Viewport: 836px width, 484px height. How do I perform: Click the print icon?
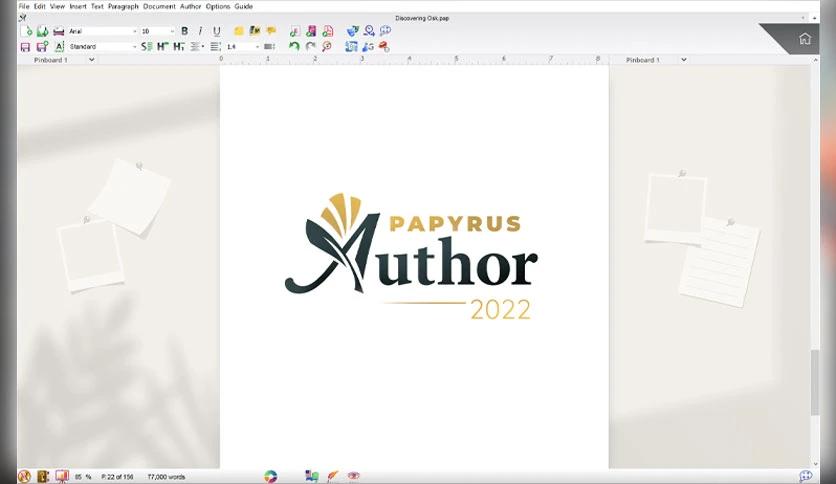tap(59, 31)
